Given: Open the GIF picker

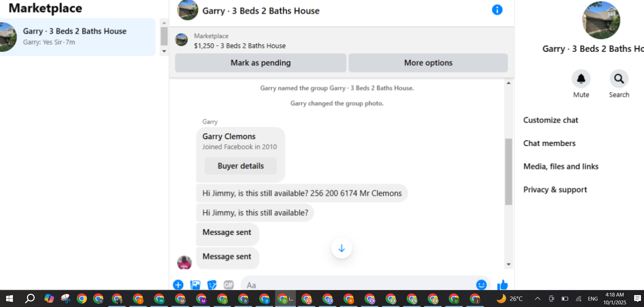Looking at the screenshot, I should (x=229, y=285).
